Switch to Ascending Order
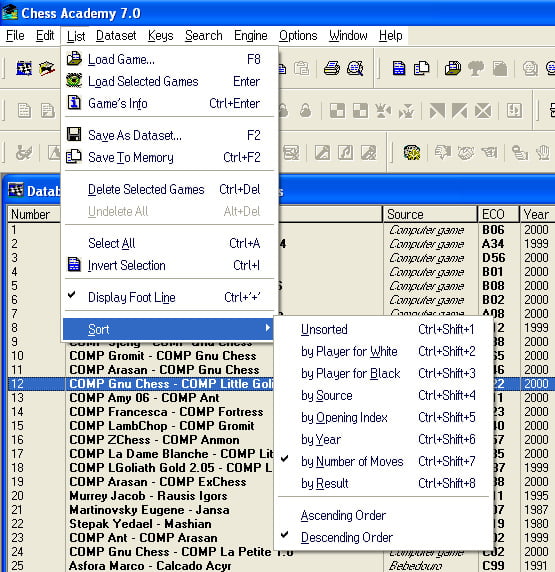 click(x=382, y=515)
